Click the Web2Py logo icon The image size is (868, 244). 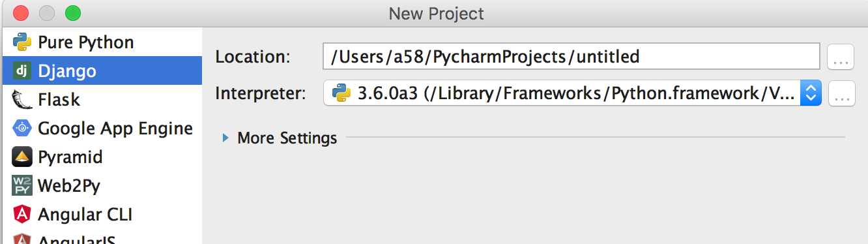pos(22,186)
